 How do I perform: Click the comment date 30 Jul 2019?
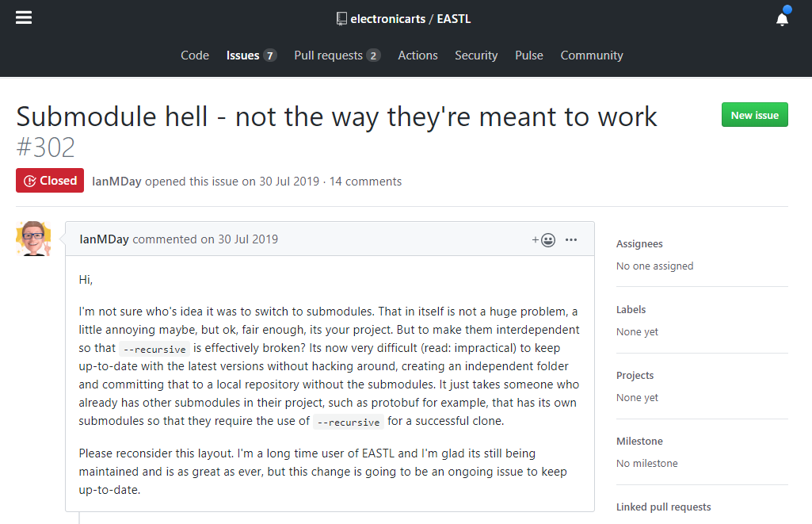pyautogui.click(x=247, y=239)
